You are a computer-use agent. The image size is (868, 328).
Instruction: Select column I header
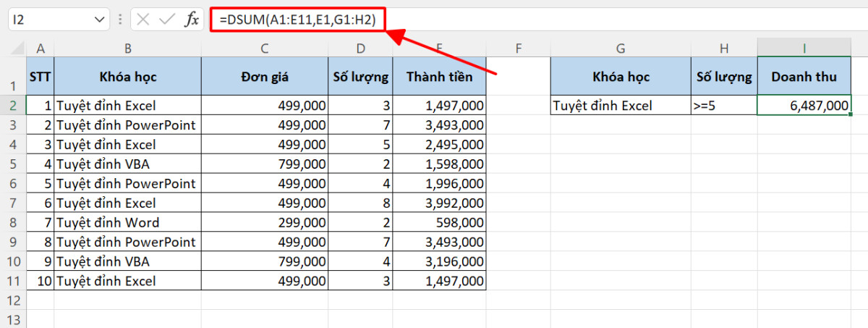[x=804, y=49]
